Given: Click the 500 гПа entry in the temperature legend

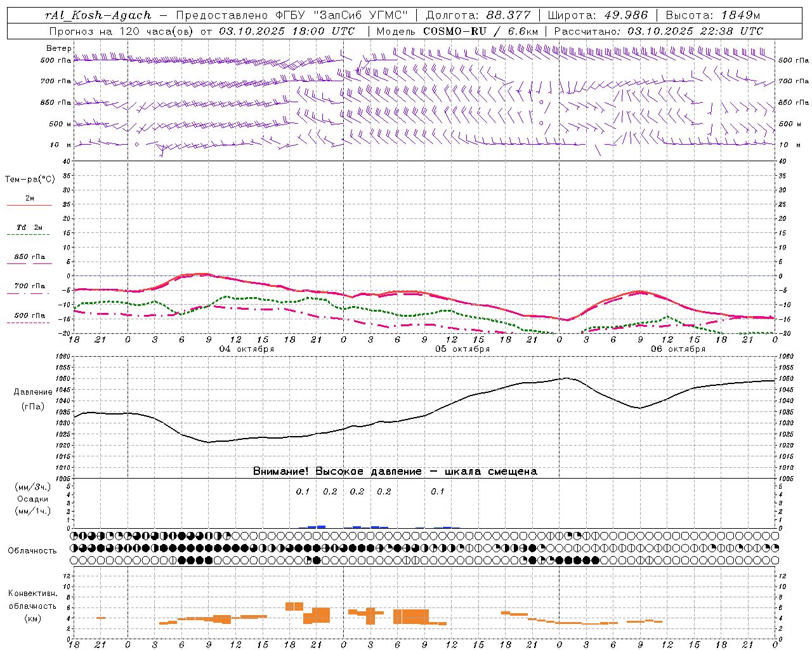Looking at the screenshot, I should (29, 315).
